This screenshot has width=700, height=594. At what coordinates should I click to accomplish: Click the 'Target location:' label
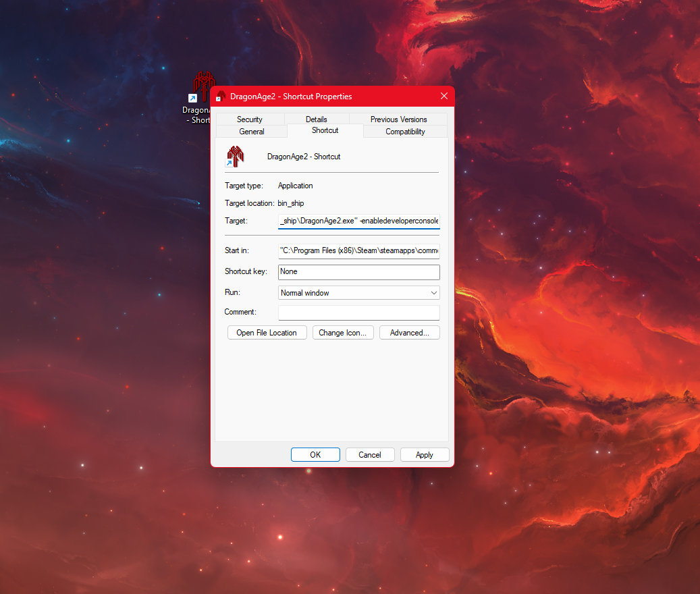[250, 203]
